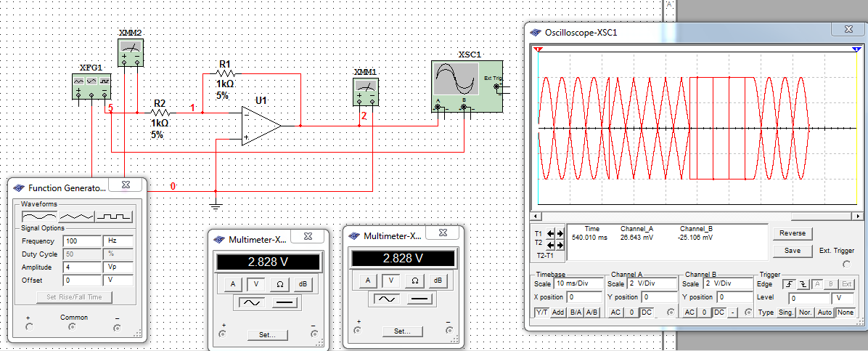This screenshot has width=868, height=351.
Task: Click the Trigger Level value field
Action: coord(808,298)
